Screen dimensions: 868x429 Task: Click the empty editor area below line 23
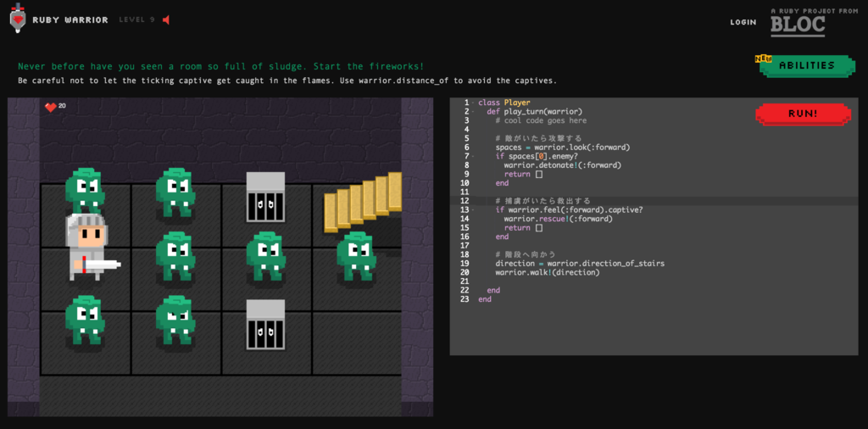click(654, 329)
